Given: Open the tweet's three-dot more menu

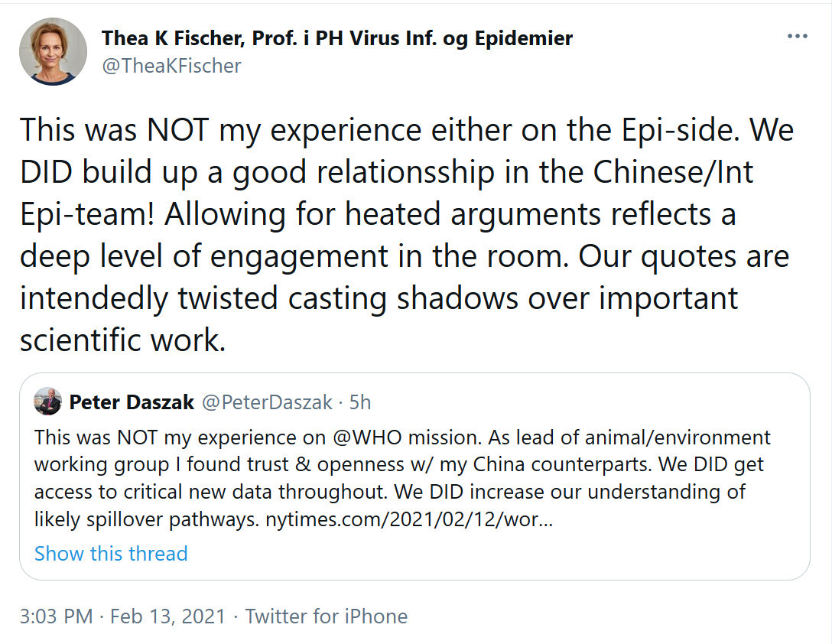Looking at the screenshot, I should coord(798,37).
